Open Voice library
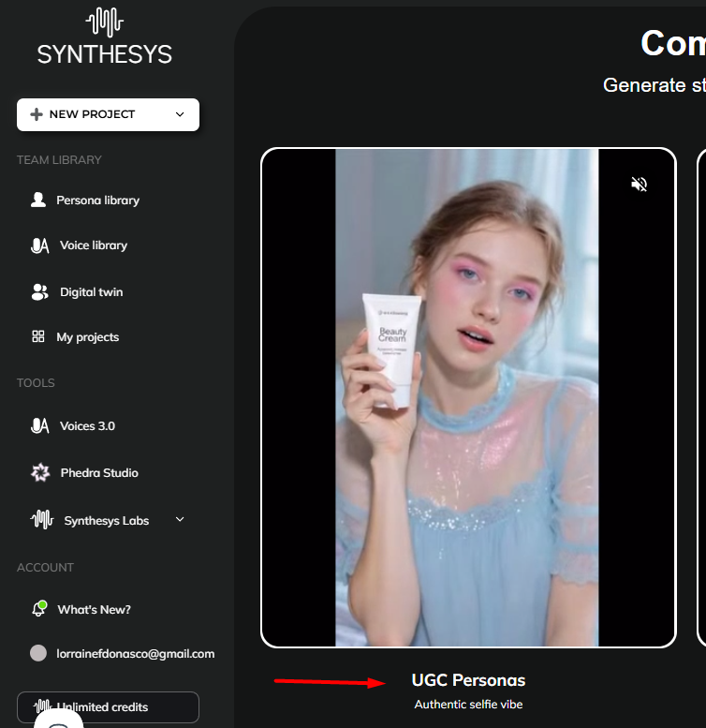706x728 pixels. 94,245
